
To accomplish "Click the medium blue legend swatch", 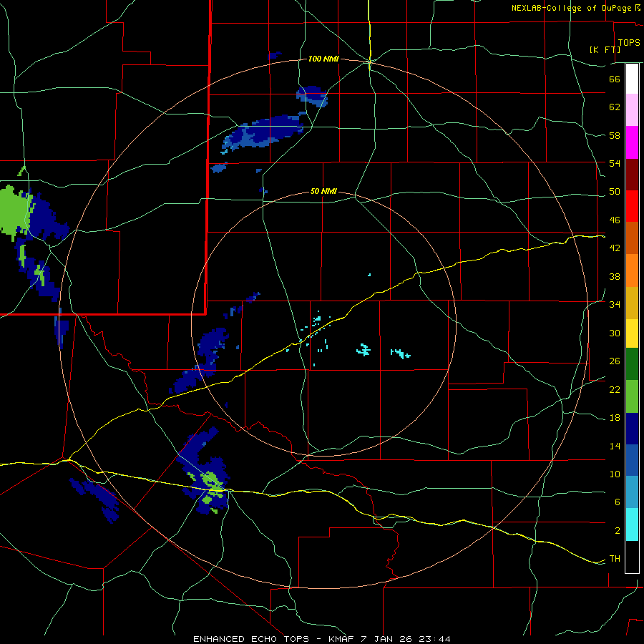I will pos(632,460).
